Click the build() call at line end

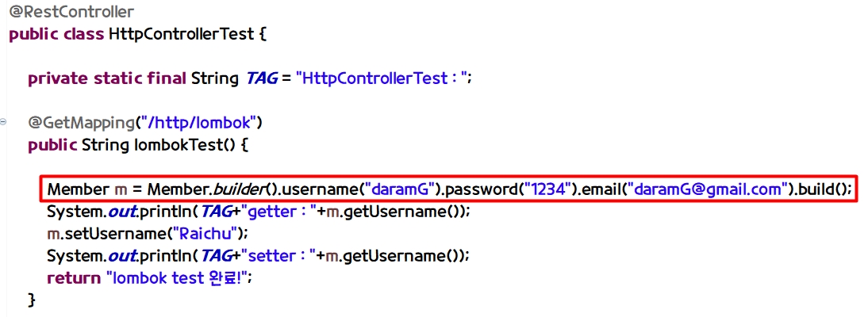[x=823, y=189]
